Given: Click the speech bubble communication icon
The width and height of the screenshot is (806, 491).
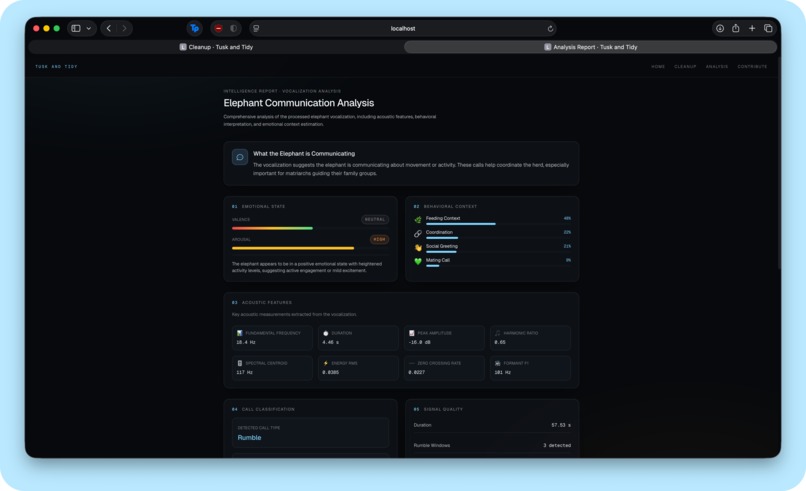Looking at the screenshot, I should (x=240, y=157).
